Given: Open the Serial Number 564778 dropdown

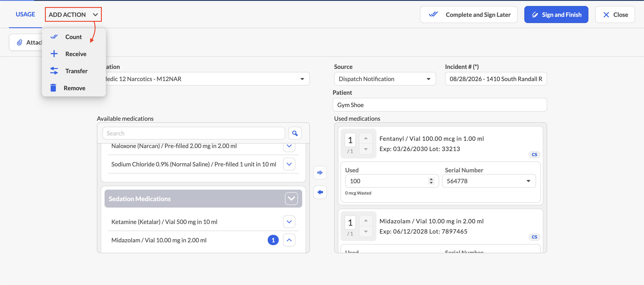Looking at the screenshot, I should coord(489,181).
